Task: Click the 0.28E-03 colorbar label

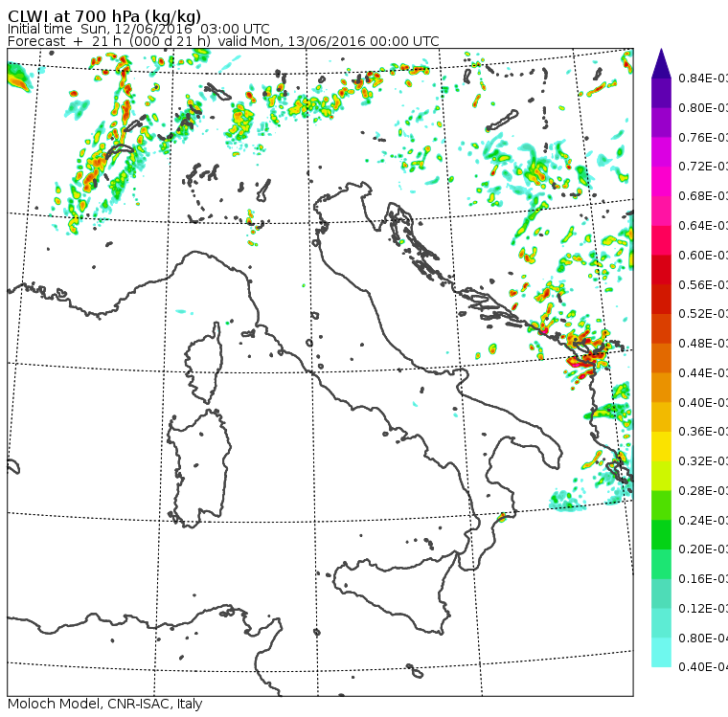Action: point(703,490)
